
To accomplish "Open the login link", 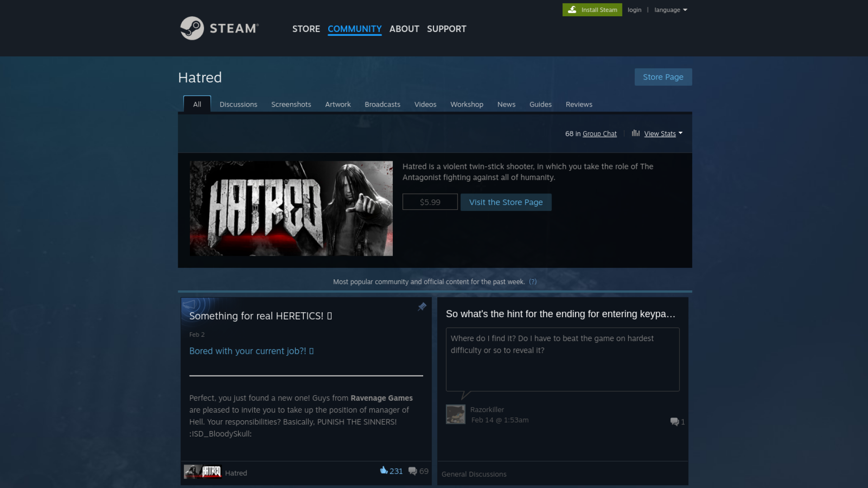I will (x=634, y=10).
